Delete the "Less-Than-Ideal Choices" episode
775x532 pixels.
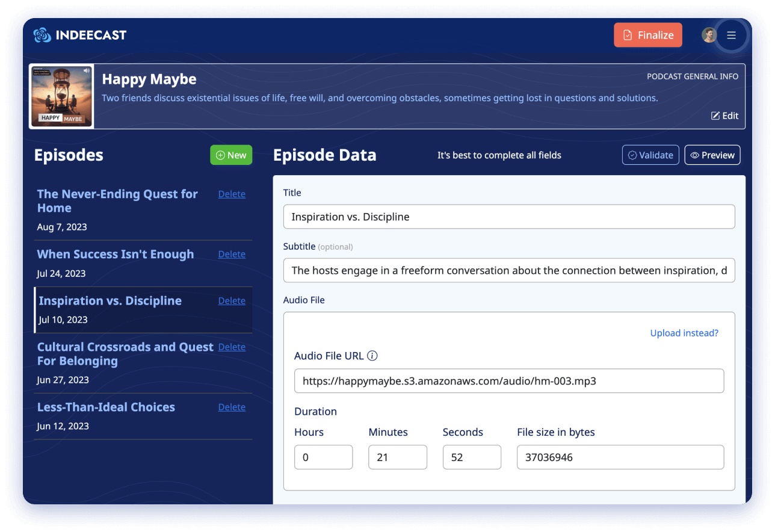232,407
